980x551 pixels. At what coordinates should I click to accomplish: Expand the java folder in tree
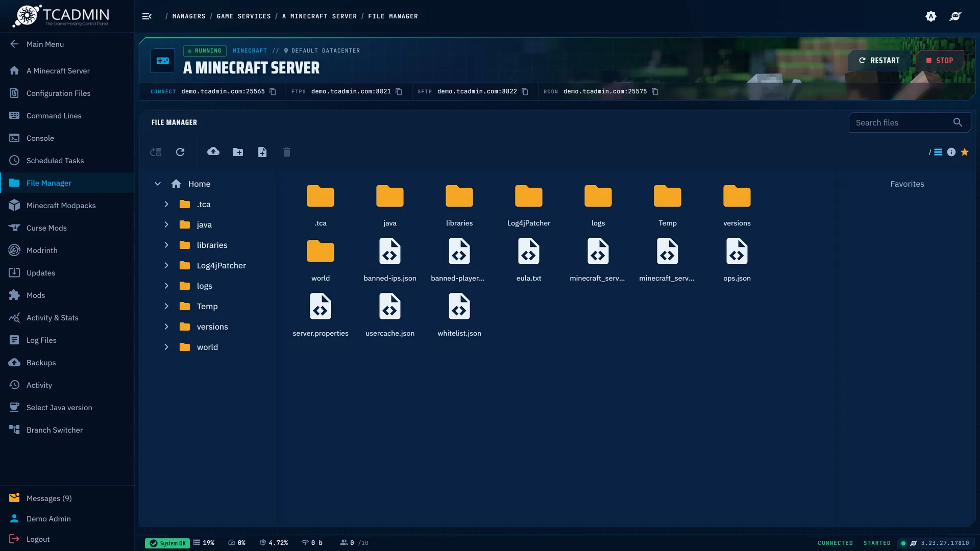click(166, 224)
